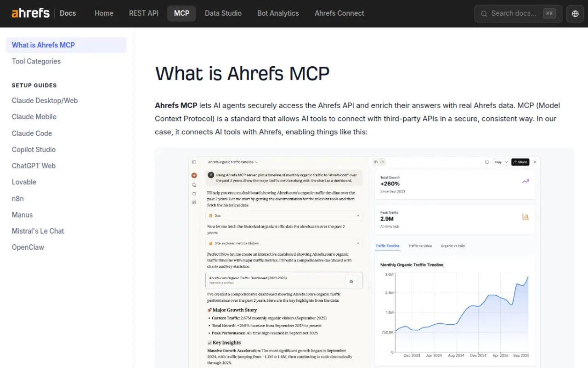This screenshot has height=368, width=588.
Task: Click the Copy button in the artifact panel
Action: [498, 162]
